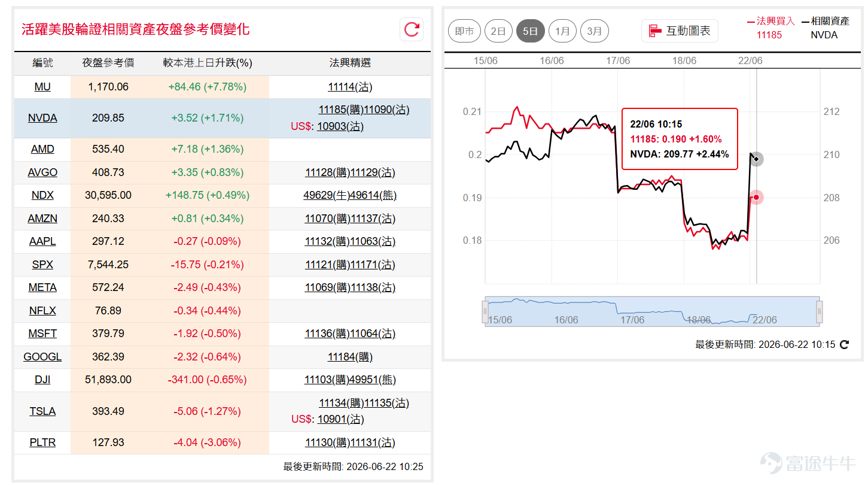The image size is (868, 485).
Task: Open warrant 11069 call link for META
Action: (328, 287)
